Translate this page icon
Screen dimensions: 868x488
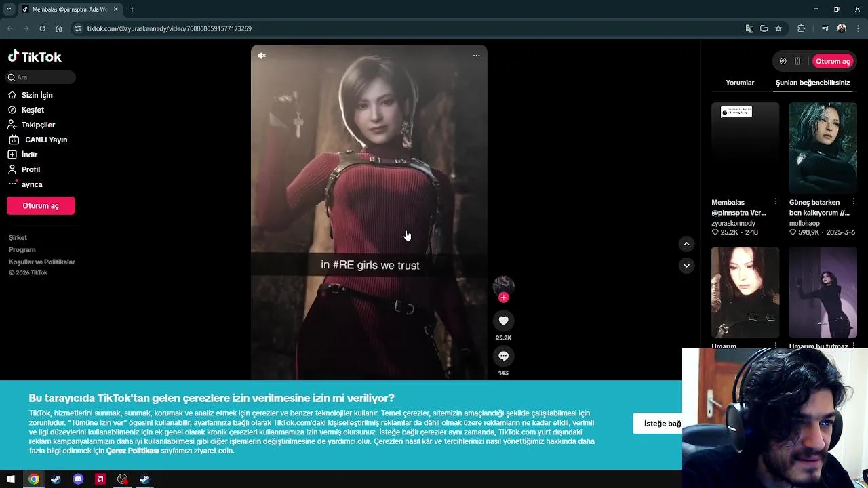749,28
